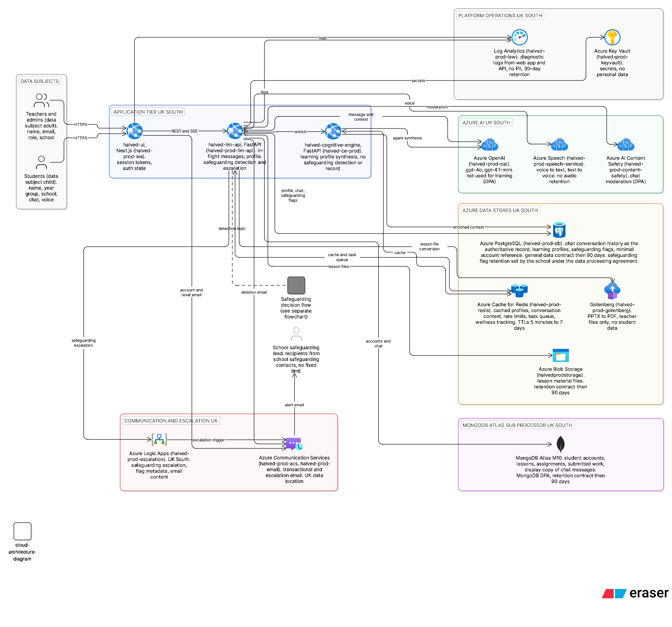This screenshot has height=627, width=672.
Task: Select the AZURE AI UK SOUTH label
Action: click(x=486, y=123)
